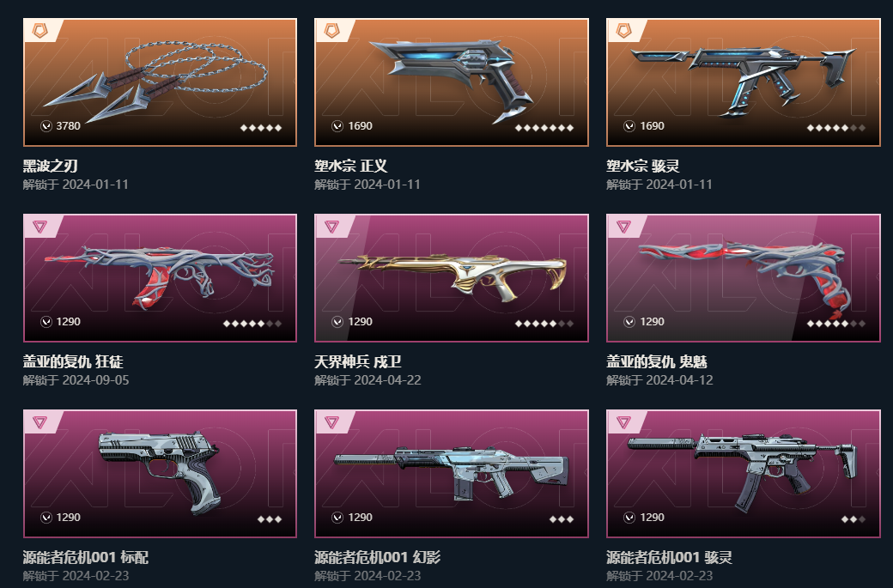Click the pink triangle tier icon on 天界神兵 戍卫
This screenshot has width=893, height=588.
[x=331, y=227]
